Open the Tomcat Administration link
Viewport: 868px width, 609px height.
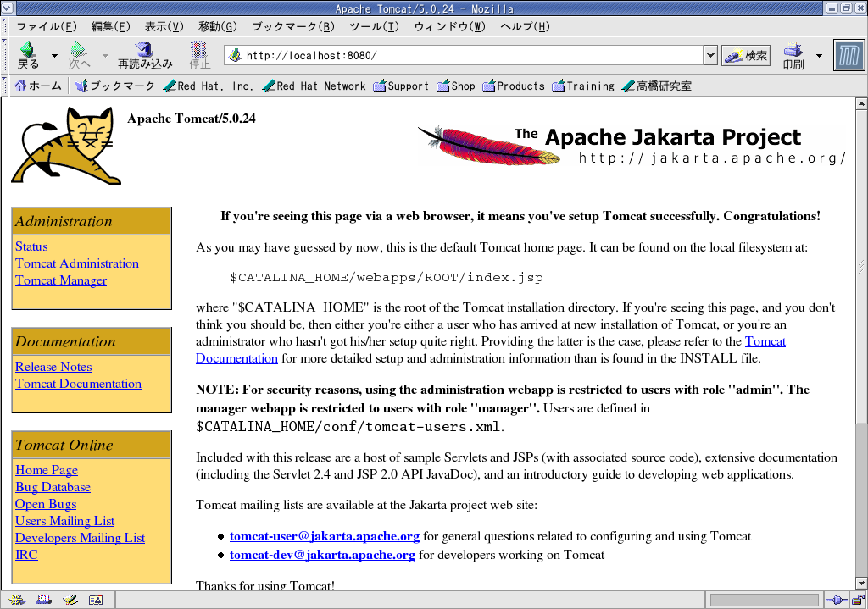(x=77, y=264)
